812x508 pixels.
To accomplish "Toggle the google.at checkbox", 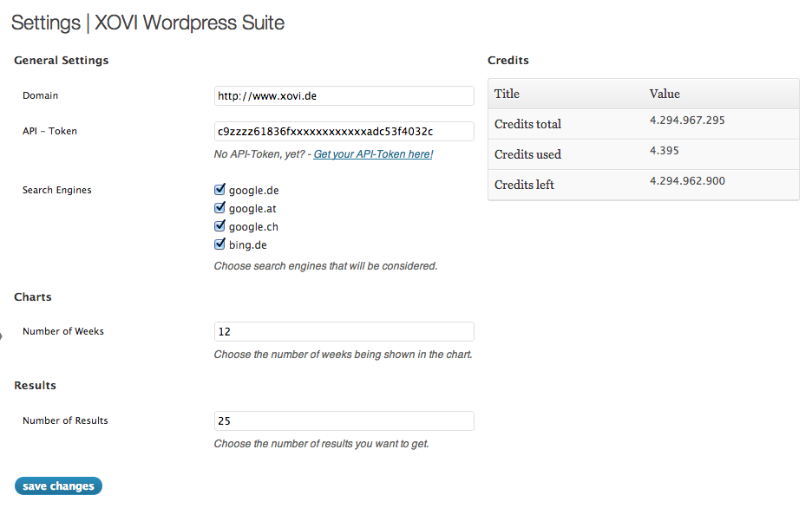I will 219,207.
